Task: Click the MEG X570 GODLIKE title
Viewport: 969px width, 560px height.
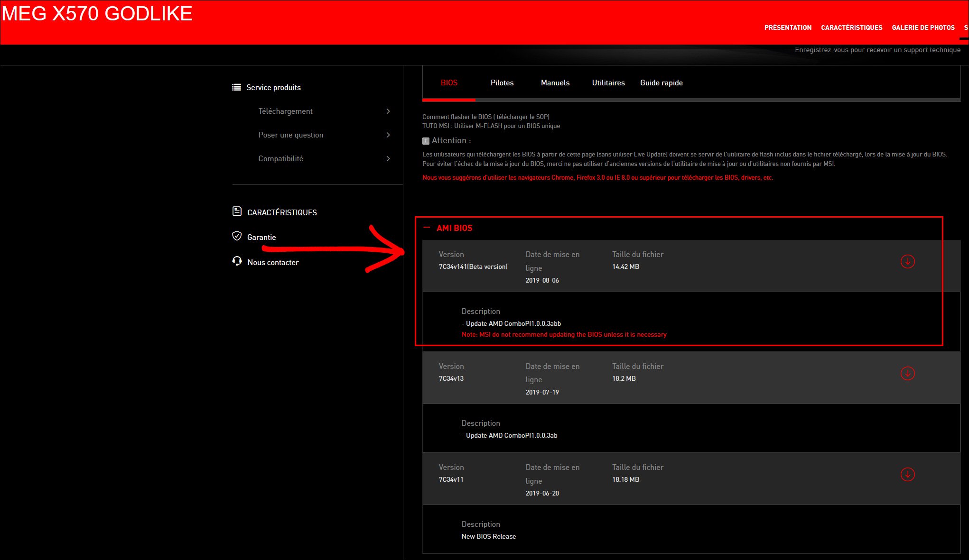Action: [97, 13]
